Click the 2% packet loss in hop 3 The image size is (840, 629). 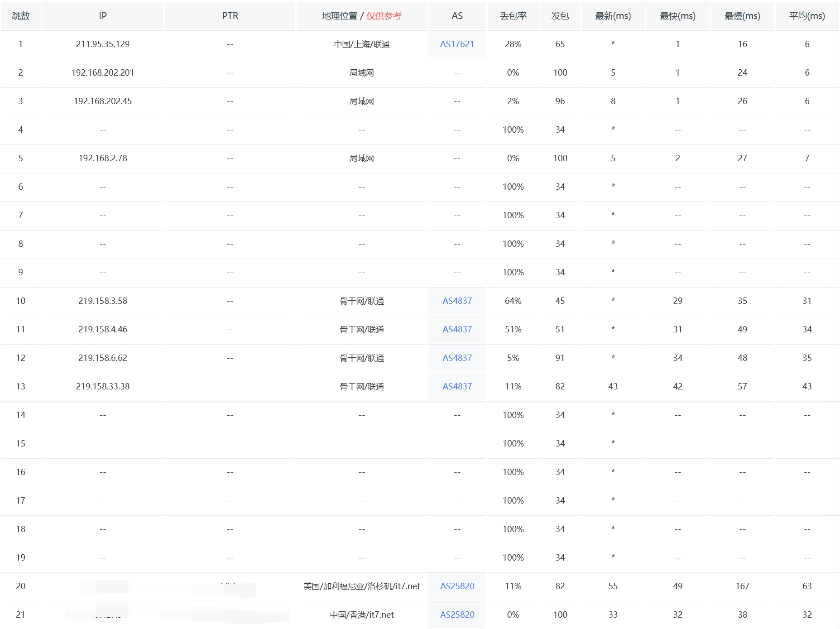[513, 101]
